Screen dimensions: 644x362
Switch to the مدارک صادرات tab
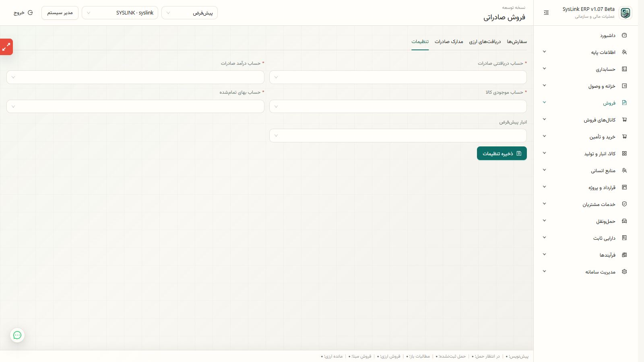[449, 42]
